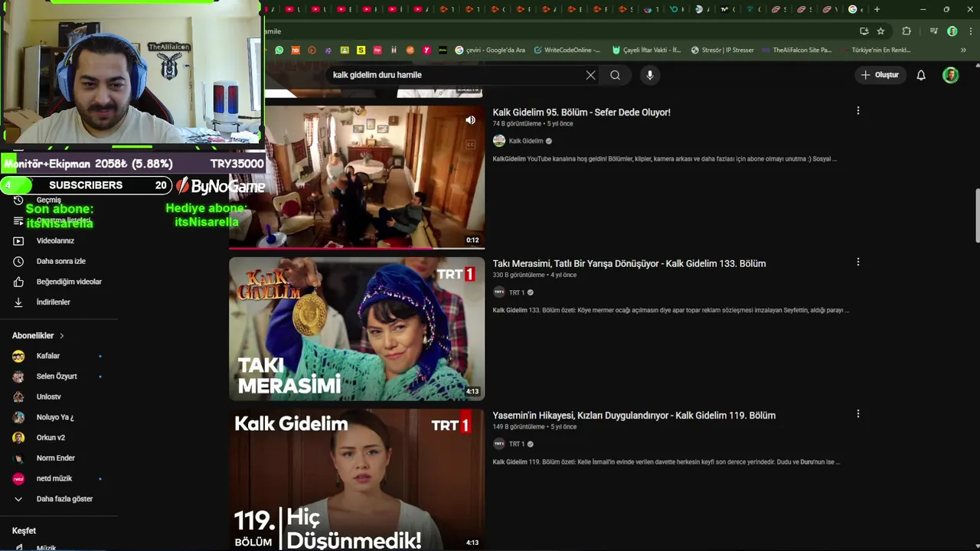Start voice search with microphone icon
The width and height of the screenshot is (980, 551).
click(650, 75)
